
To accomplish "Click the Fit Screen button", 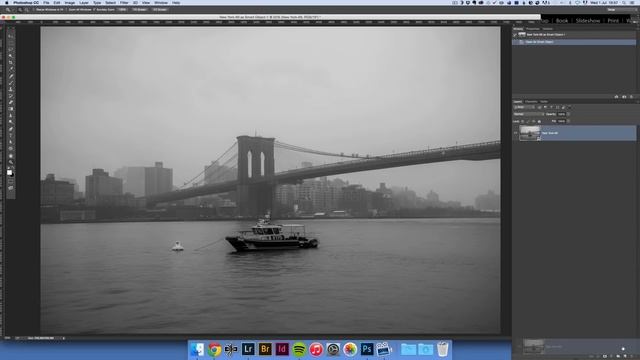I will pyautogui.click(x=139, y=9).
